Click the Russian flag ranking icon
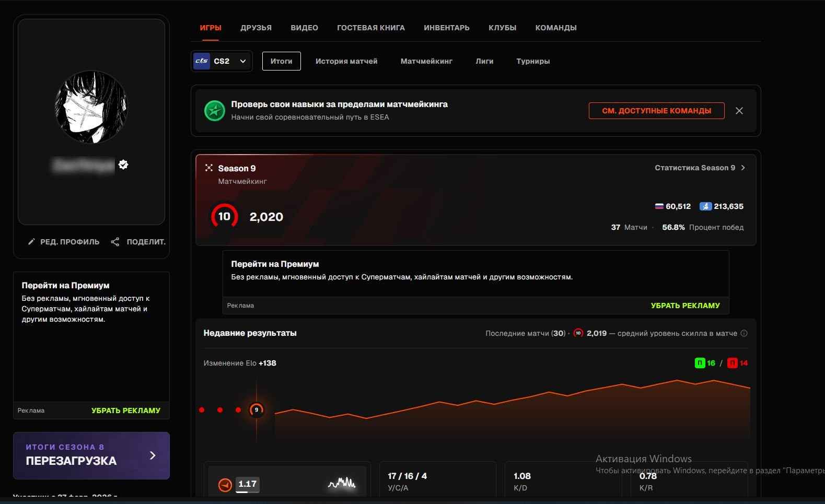 pyautogui.click(x=659, y=206)
